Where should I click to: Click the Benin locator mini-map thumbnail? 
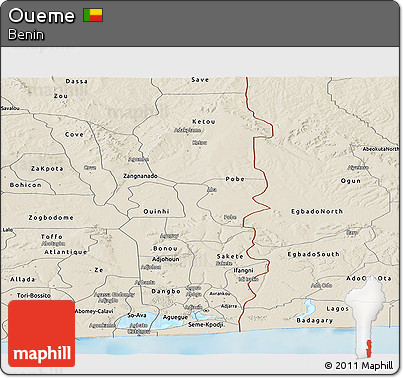point(365,318)
